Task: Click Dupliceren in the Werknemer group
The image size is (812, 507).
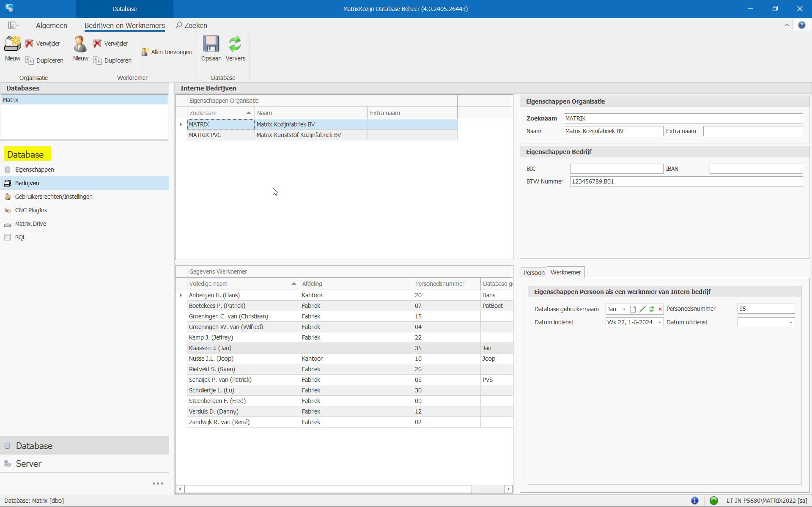Action: (112, 60)
